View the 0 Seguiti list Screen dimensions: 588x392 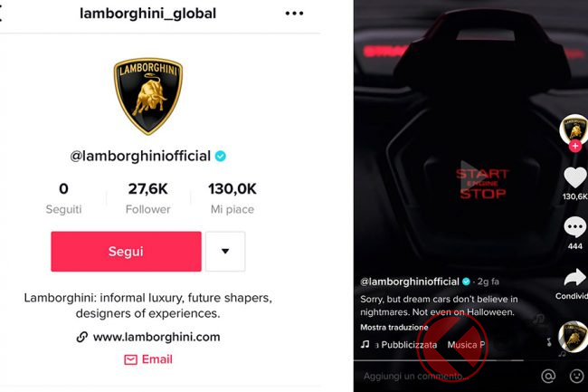pos(63,198)
